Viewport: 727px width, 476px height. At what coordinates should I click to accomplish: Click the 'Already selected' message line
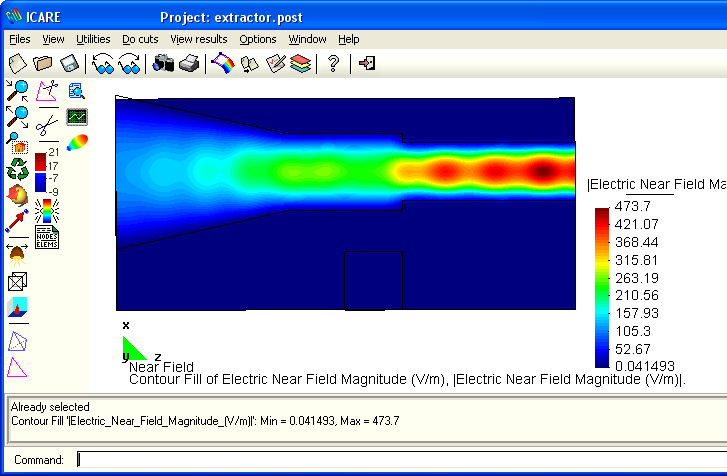[50, 407]
